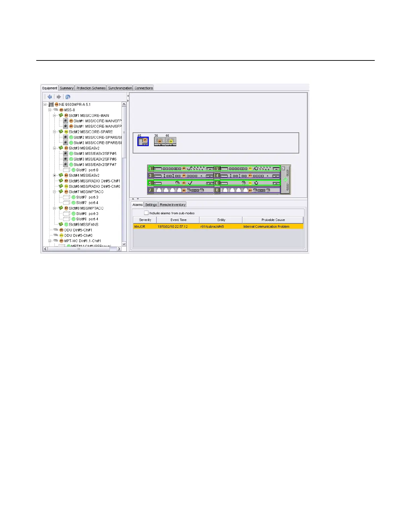Select Slot#5 MSS/RADIO Dir#5-Ch#1 tree item

coord(94,181)
